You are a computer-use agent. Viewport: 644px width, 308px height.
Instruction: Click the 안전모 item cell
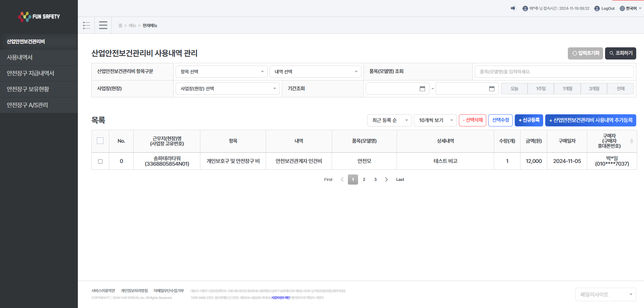364,161
